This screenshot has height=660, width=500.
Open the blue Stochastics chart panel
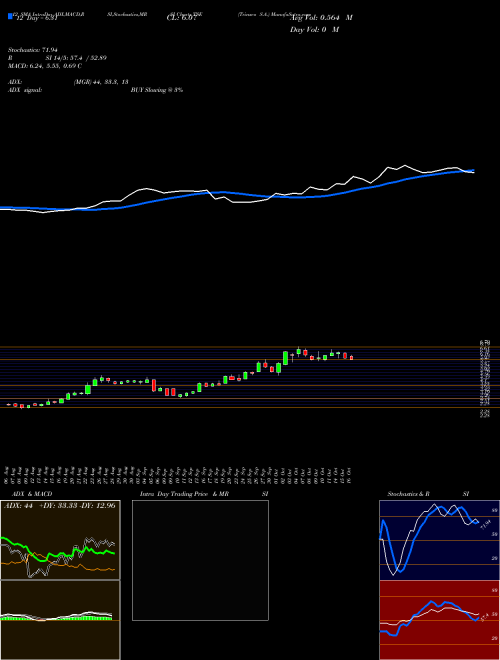(439, 540)
